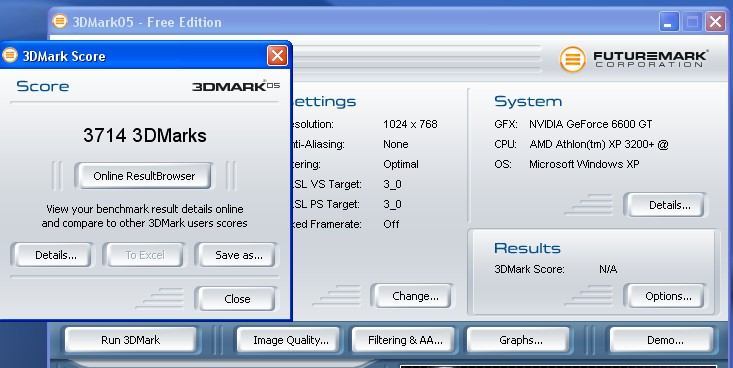Viewport: 733px width, 368px height.
Task: Click the To Excel button
Action: click(144, 255)
